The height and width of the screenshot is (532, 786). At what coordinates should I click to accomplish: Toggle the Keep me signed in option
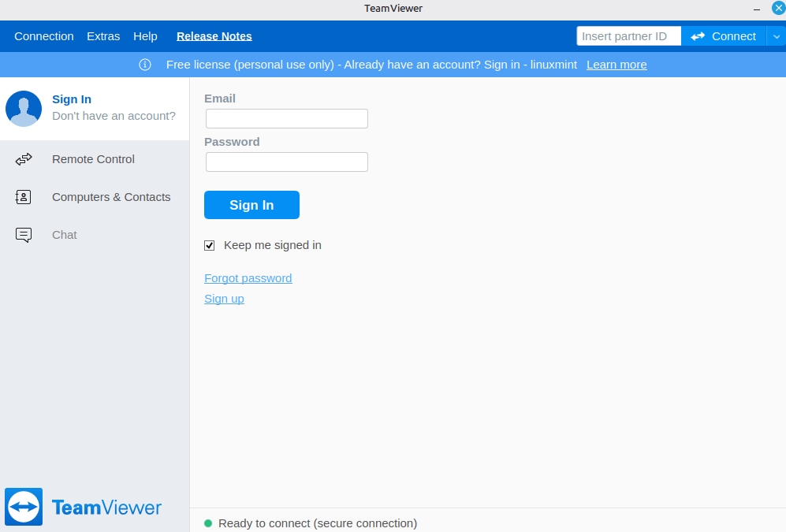click(x=209, y=245)
